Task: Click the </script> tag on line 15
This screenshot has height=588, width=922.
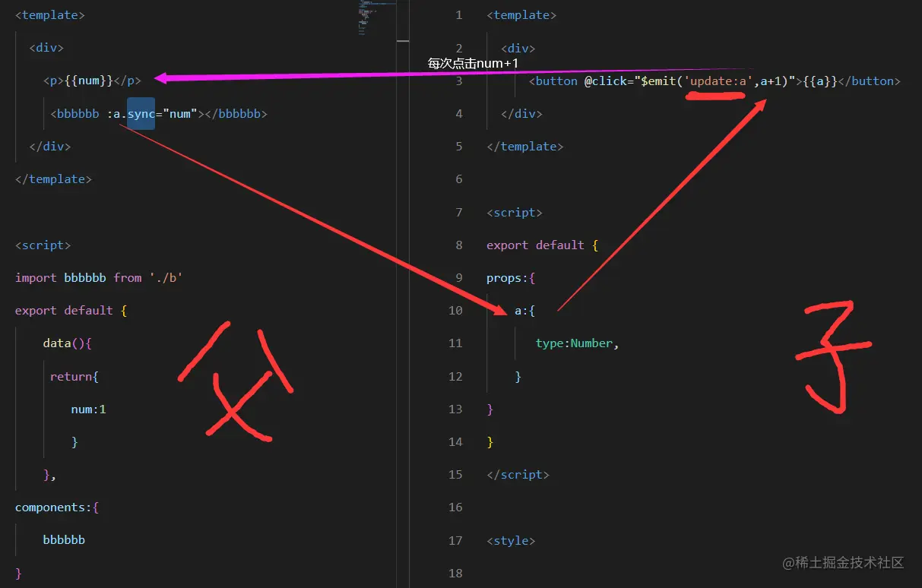Action: (x=518, y=475)
